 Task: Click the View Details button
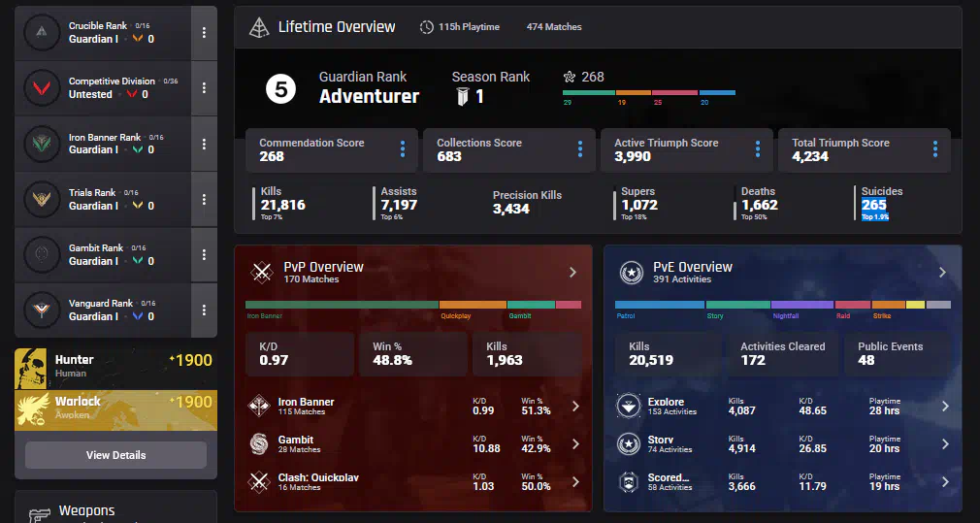115,455
